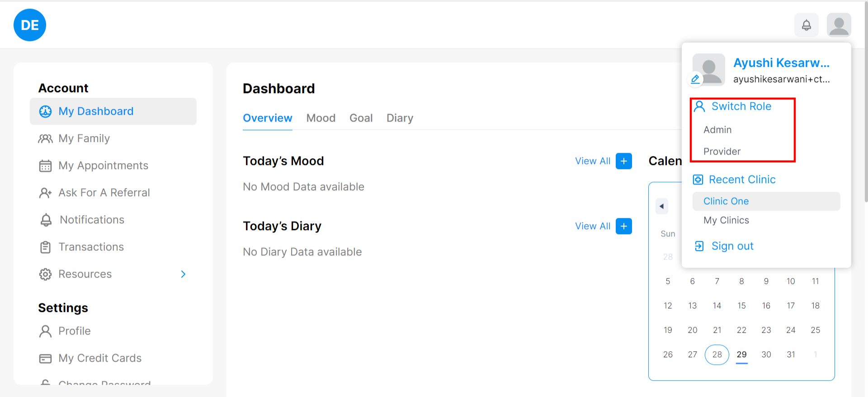Viewport: 868px width, 397px height.
Task: Open the user avatar menu in header
Action: (x=839, y=25)
